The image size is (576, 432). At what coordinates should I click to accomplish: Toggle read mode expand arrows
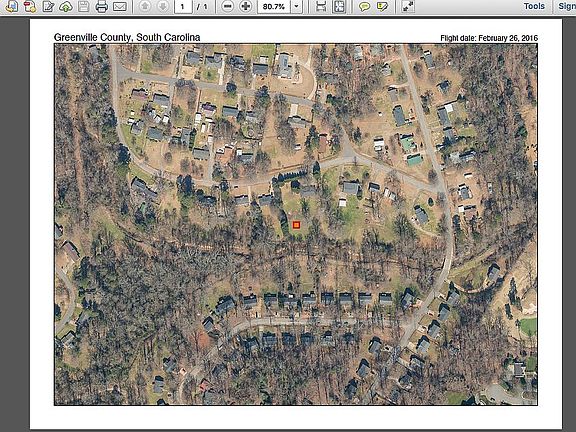(408, 6)
